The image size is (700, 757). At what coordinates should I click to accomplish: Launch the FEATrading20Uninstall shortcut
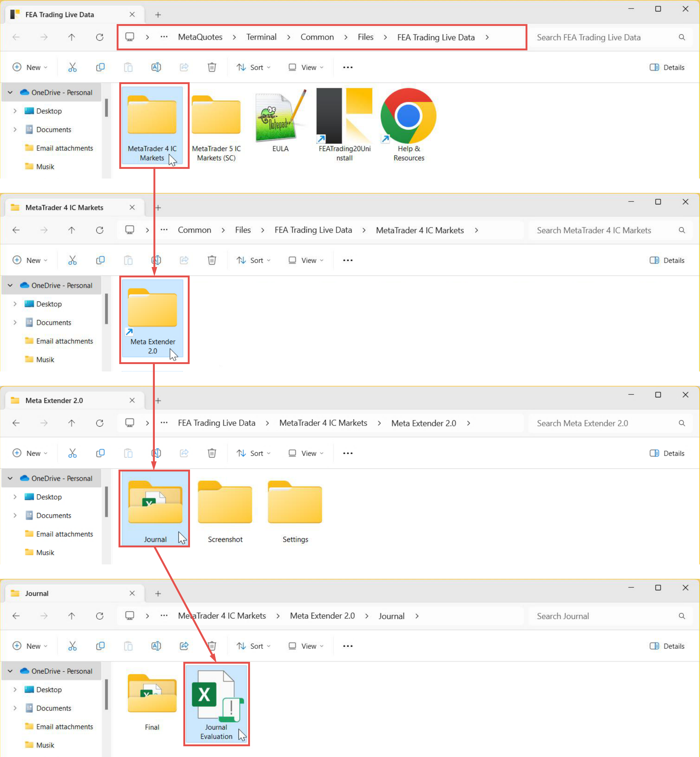[x=344, y=125]
